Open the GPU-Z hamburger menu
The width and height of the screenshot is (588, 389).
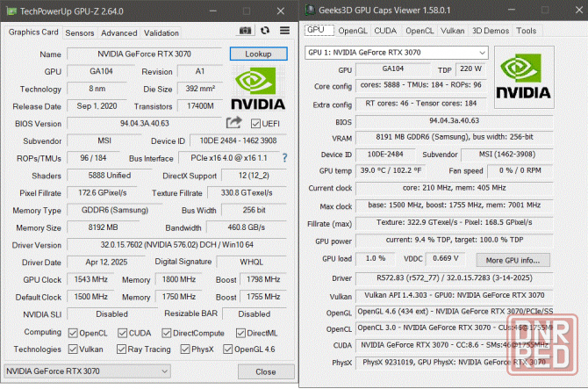[x=284, y=31]
